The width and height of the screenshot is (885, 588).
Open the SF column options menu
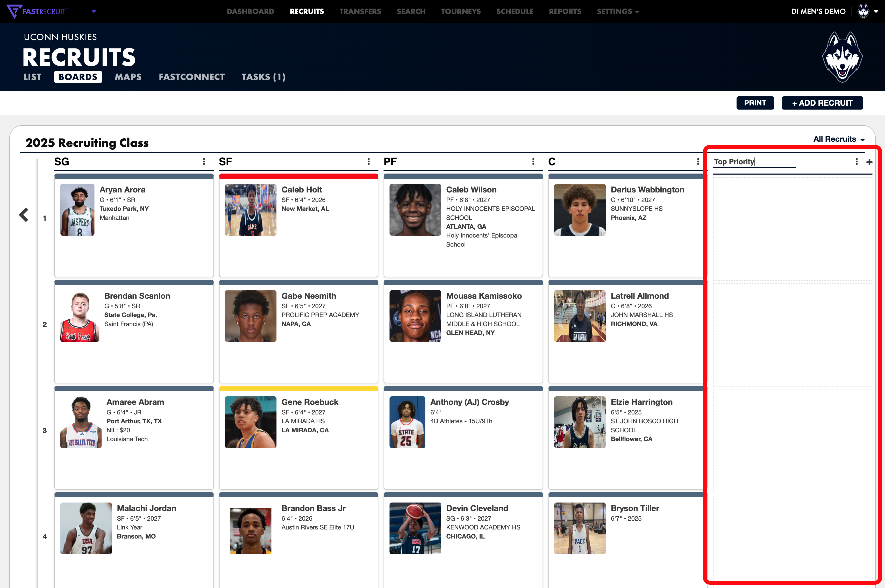(x=369, y=162)
